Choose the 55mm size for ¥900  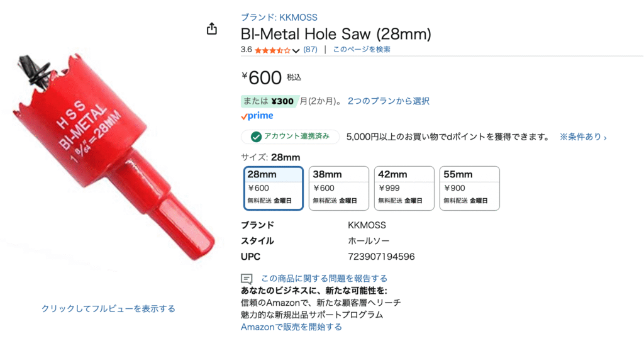click(469, 188)
